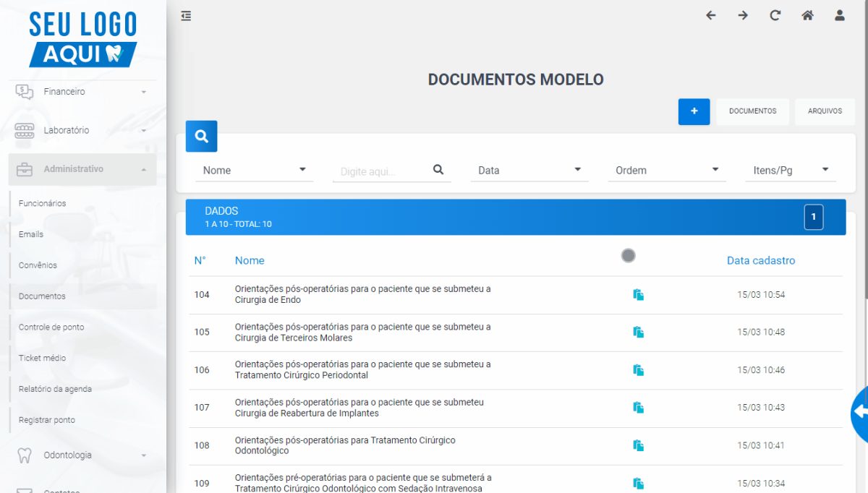Sort by Data cadastro column header

point(761,260)
